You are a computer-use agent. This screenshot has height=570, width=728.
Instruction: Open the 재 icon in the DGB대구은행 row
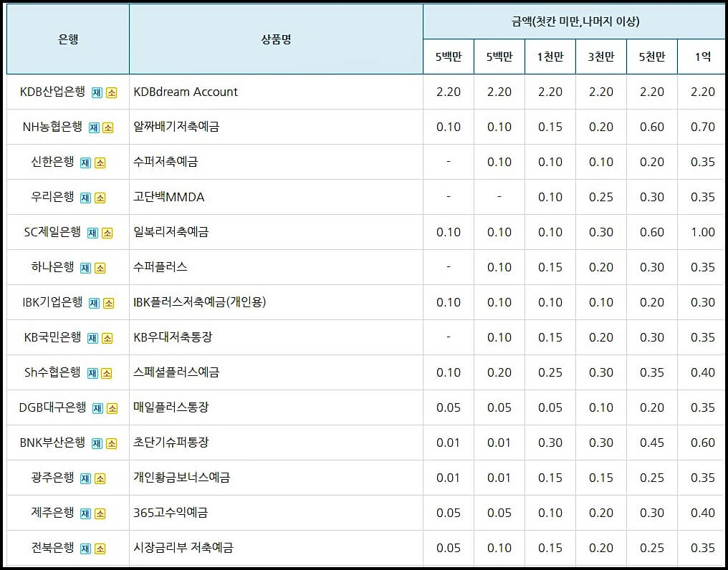tap(97, 408)
